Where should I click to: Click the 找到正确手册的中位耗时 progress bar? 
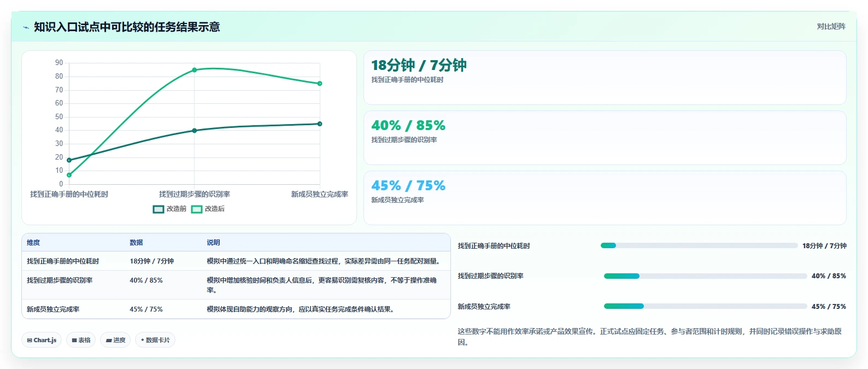click(699, 245)
